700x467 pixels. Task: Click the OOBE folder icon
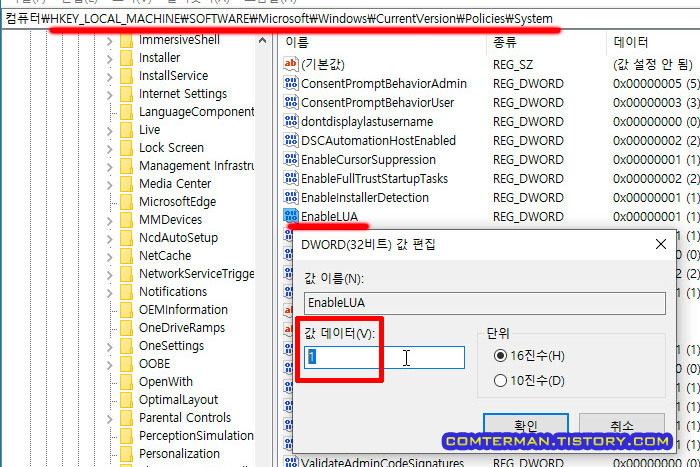[126, 364]
